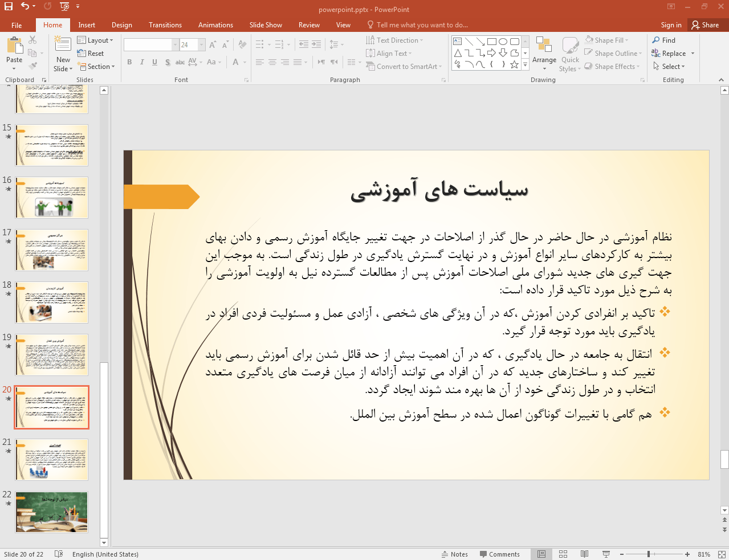Select slide 22 thumbnail
The width and height of the screenshot is (729, 560).
click(x=52, y=512)
